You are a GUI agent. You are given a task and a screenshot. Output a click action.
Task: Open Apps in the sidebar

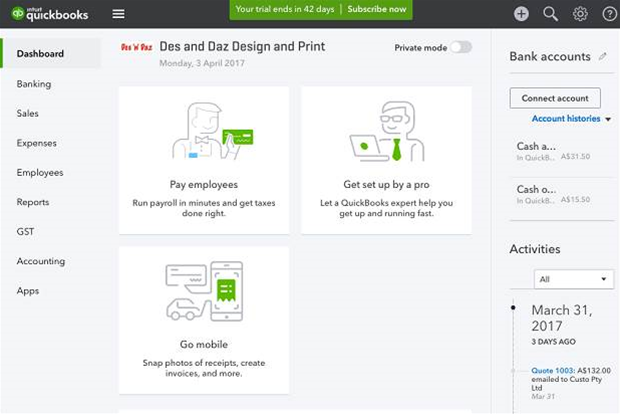click(28, 291)
